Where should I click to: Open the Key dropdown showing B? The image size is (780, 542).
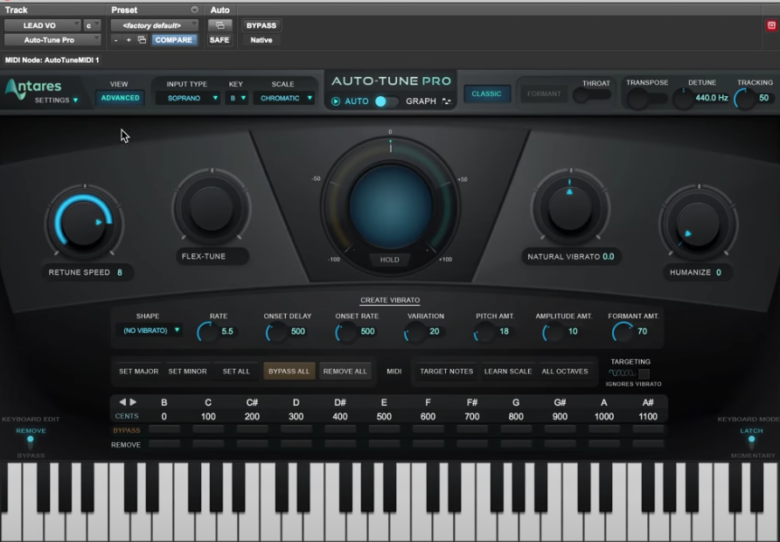coord(236,98)
